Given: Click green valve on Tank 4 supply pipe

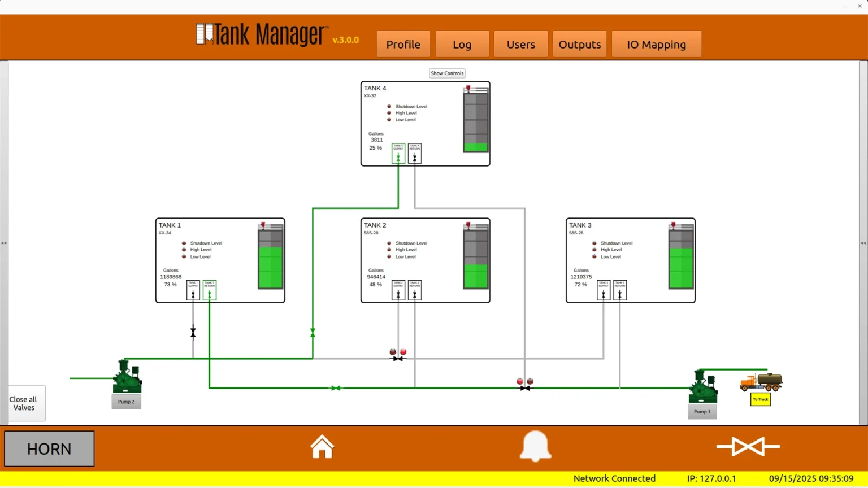Looking at the screenshot, I should [313, 333].
